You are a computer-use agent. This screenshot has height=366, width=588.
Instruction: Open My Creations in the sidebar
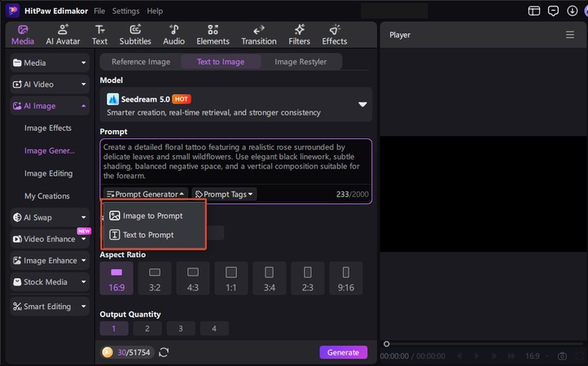[x=47, y=196]
